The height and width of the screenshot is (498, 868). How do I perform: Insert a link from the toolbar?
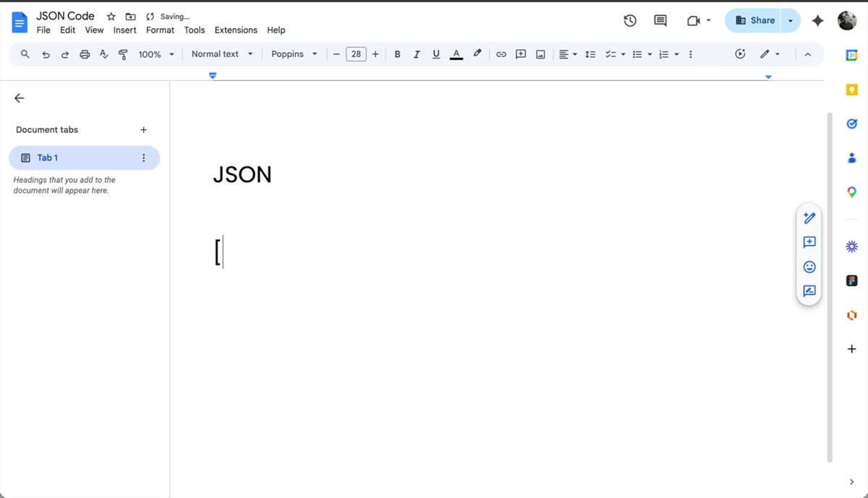pyautogui.click(x=501, y=53)
